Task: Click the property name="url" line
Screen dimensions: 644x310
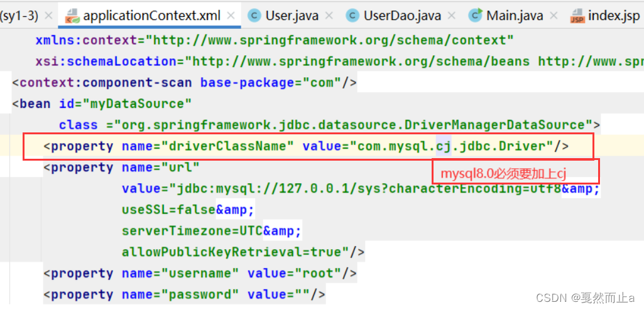Action: tap(121, 168)
